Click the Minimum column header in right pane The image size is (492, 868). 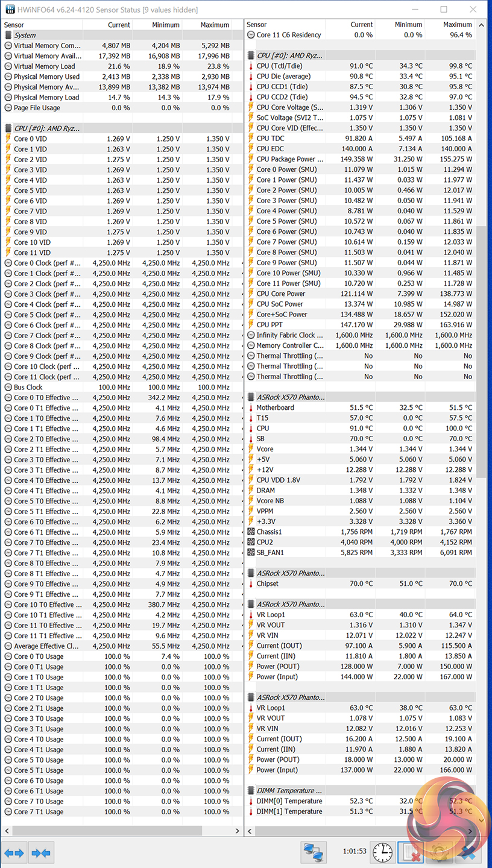click(x=399, y=25)
